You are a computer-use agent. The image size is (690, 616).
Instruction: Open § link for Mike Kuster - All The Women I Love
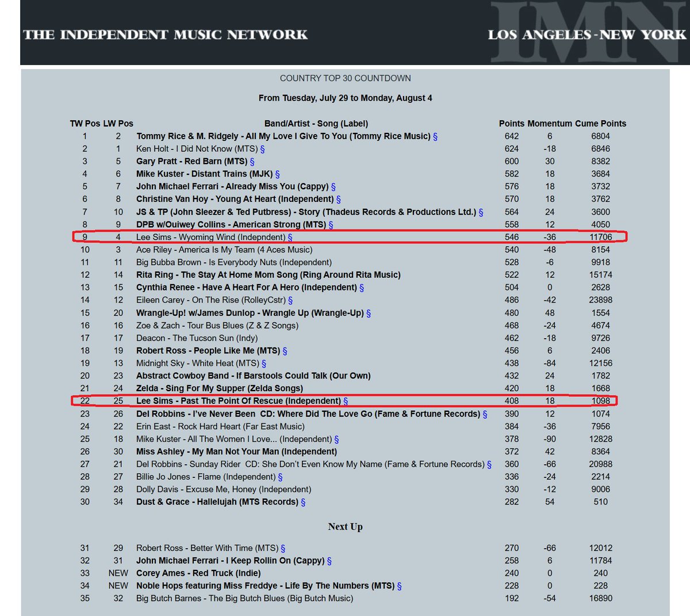336,439
